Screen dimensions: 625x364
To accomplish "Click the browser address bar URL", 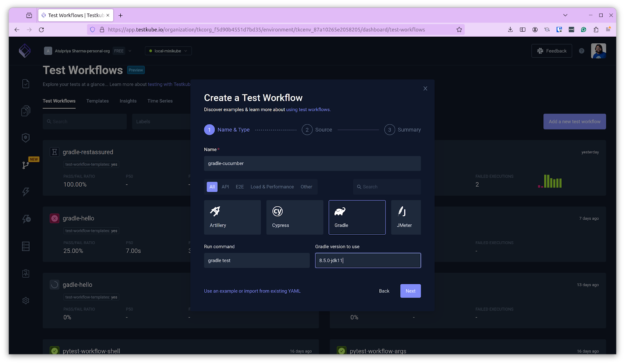I will coord(266,30).
